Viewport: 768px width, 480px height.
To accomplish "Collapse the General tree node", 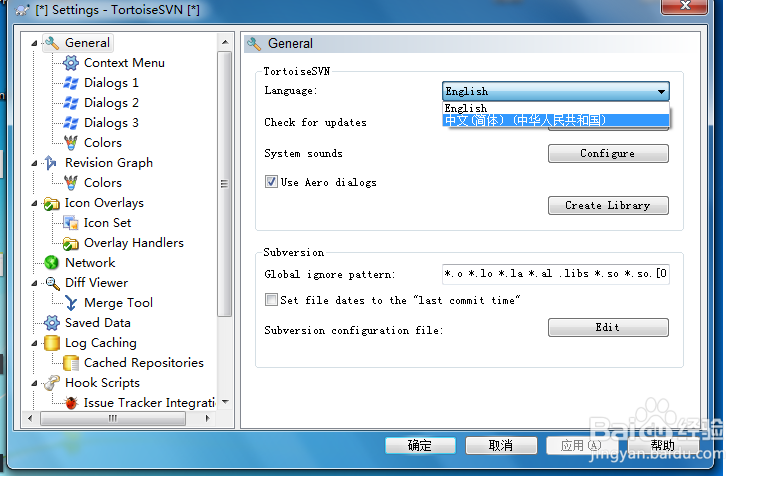I will (34, 44).
